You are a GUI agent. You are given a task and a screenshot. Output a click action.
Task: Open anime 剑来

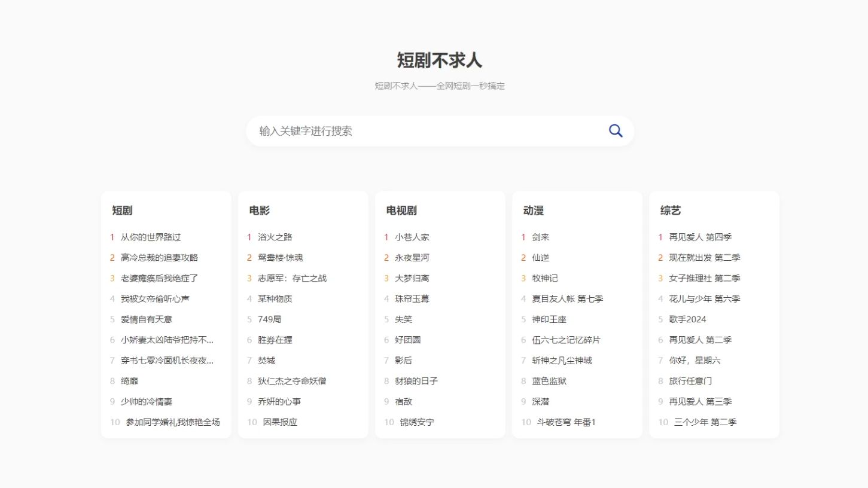click(x=541, y=237)
